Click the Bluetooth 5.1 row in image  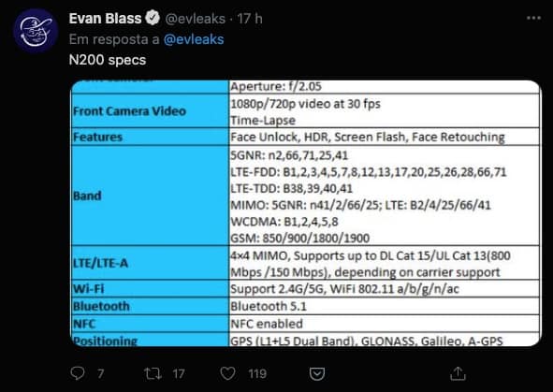click(x=305, y=306)
